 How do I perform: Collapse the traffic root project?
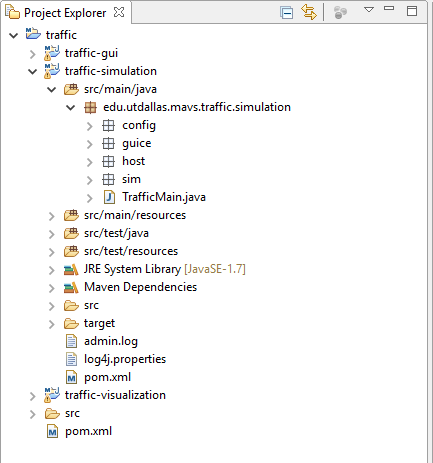(14, 35)
